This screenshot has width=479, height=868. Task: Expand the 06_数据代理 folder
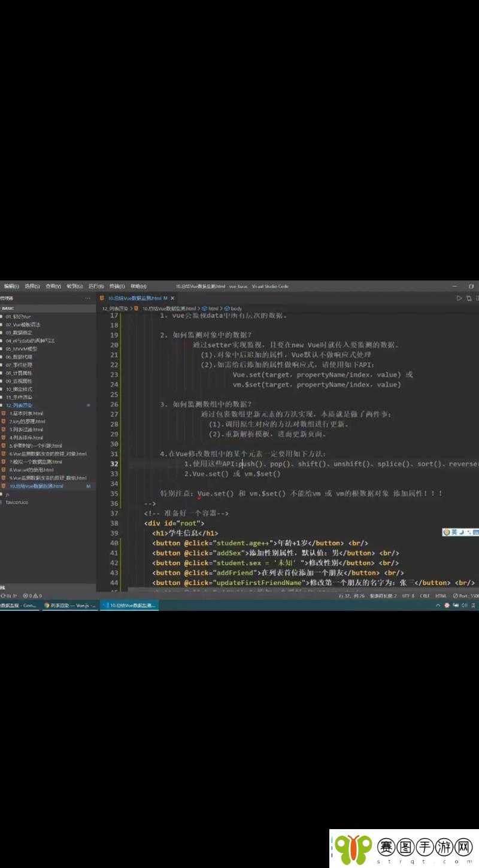(x=18, y=357)
